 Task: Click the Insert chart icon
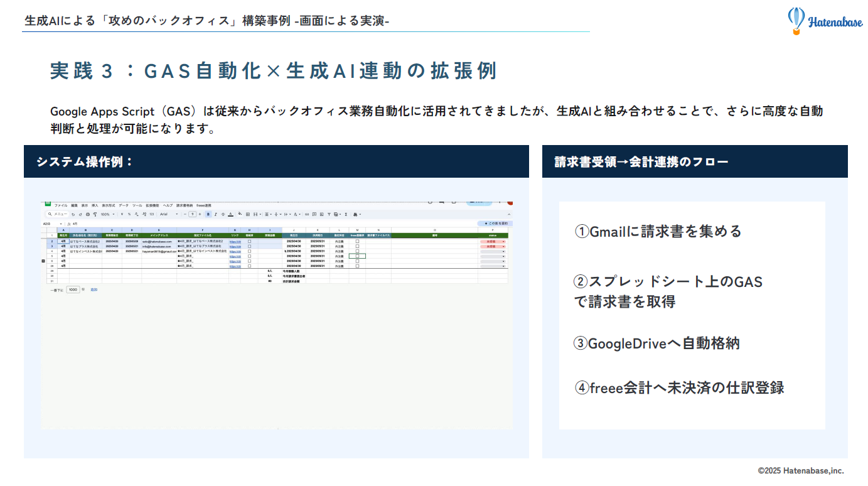(321, 214)
